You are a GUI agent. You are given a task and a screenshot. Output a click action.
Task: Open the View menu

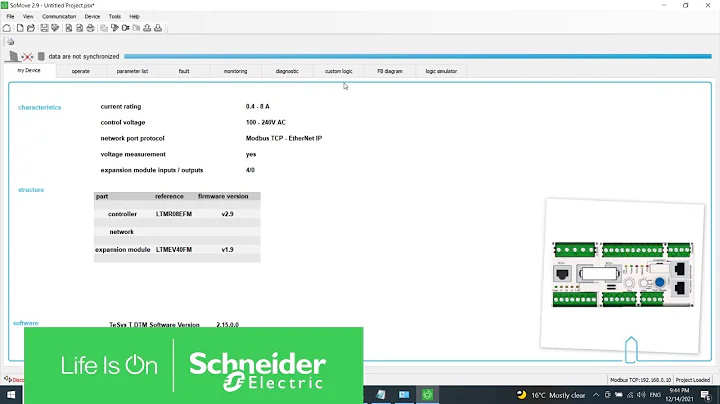click(28, 17)
